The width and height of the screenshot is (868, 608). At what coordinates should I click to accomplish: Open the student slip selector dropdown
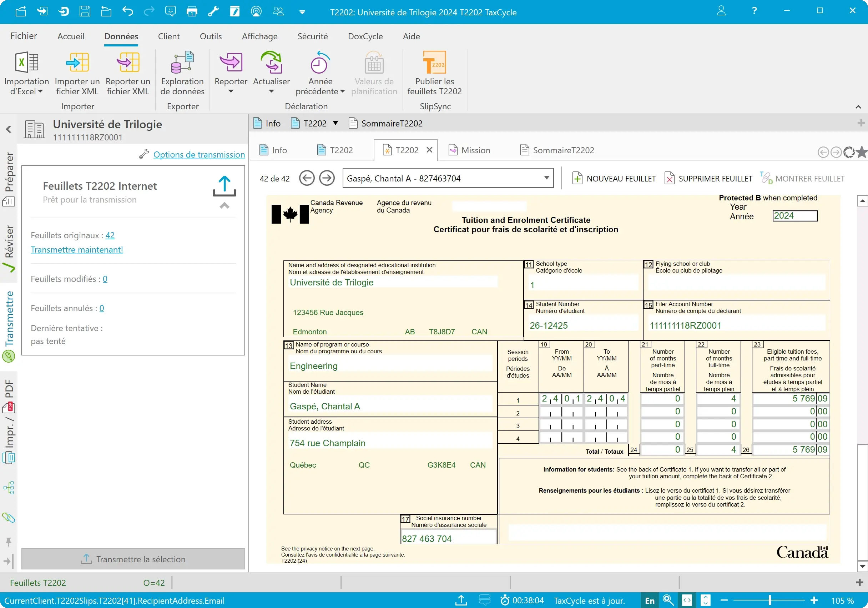point(546,178)
